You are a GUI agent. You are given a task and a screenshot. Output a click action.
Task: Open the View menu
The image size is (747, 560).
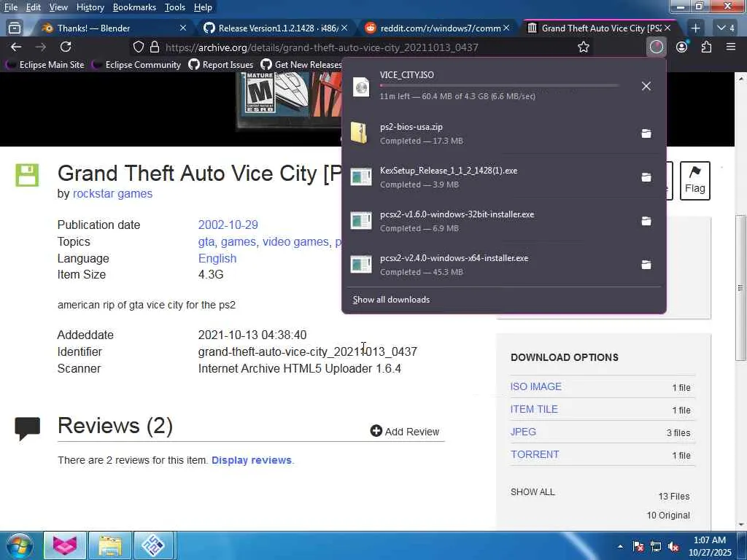pos(58,7)
